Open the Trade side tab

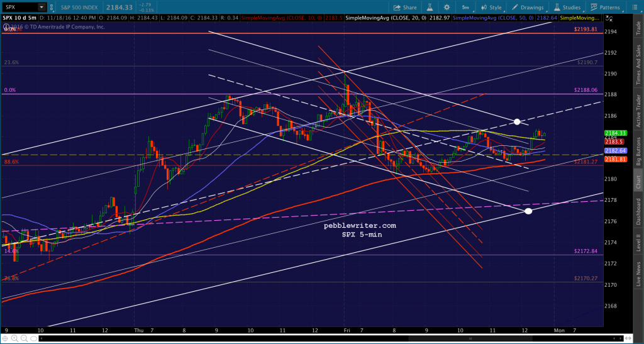pos(639,28)
